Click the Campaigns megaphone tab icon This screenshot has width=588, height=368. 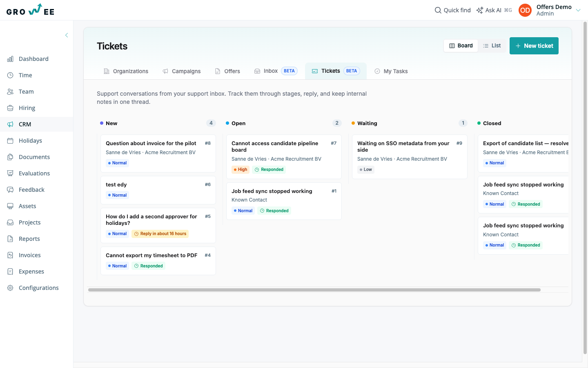(x=165, y=71)
